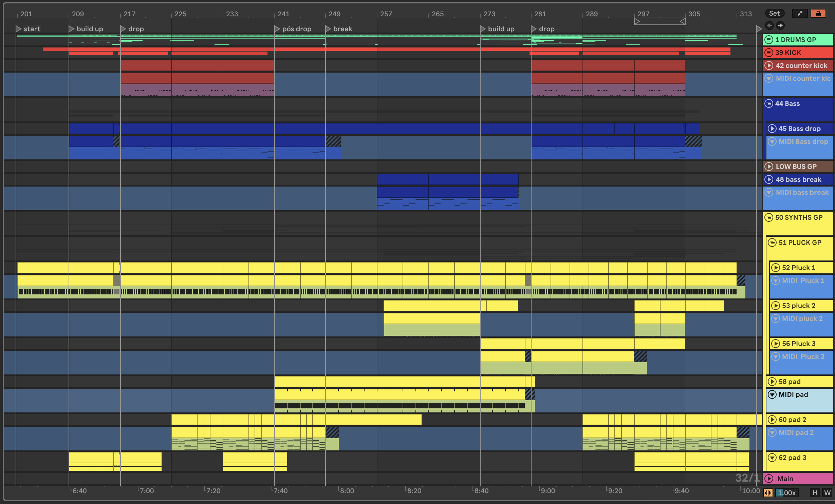Unfold the Main track
835x504 pixels.
[x=769, y=479]
